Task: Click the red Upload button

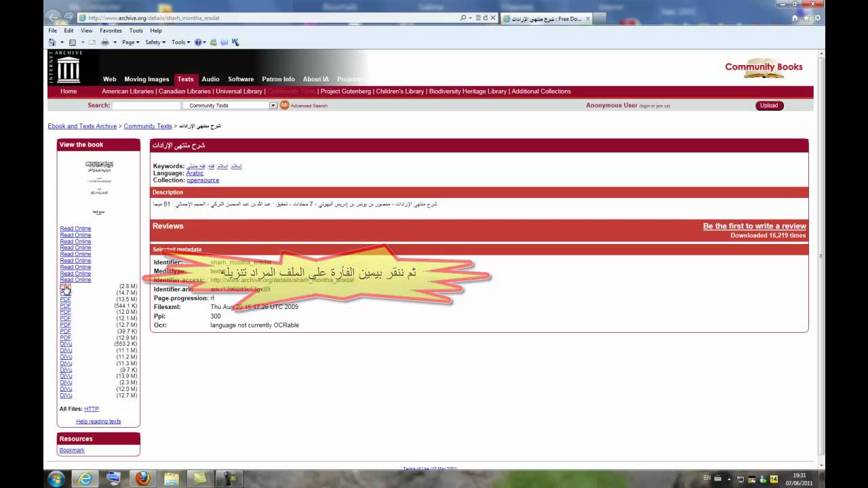Action: 769,106
